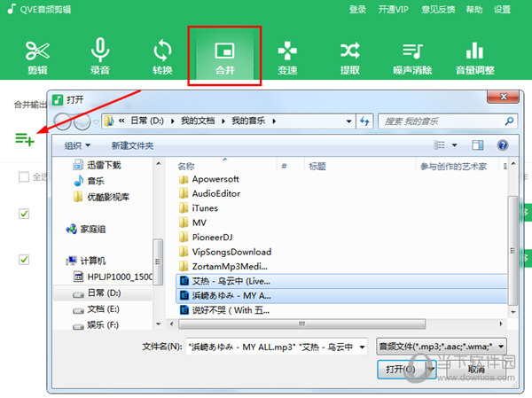
Task: Click the vertical scrollbar of the file list
Action: (512, 250)
